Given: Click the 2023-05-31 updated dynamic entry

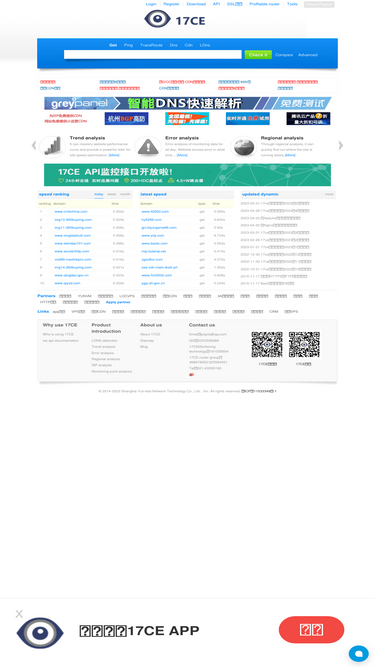Looking at the screenshot, I should [275, 203].
